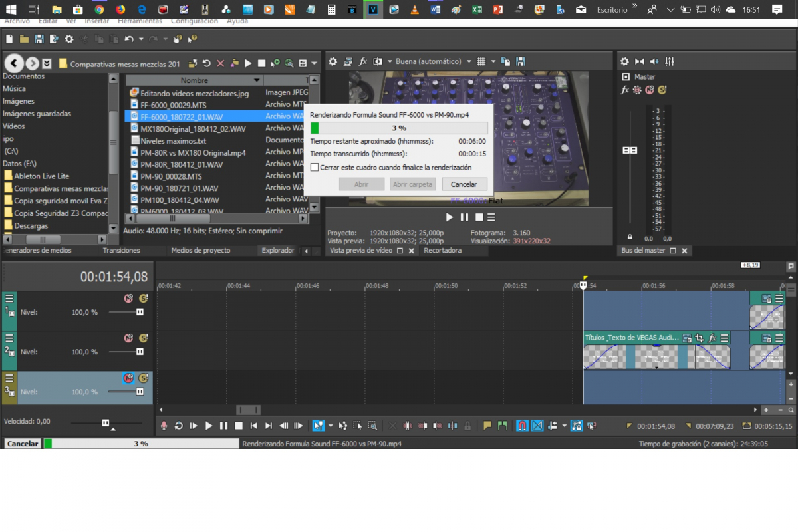Switch to the Transiciones tab
This screenshot has width=798, height=532.
click(x=121, y=251)
